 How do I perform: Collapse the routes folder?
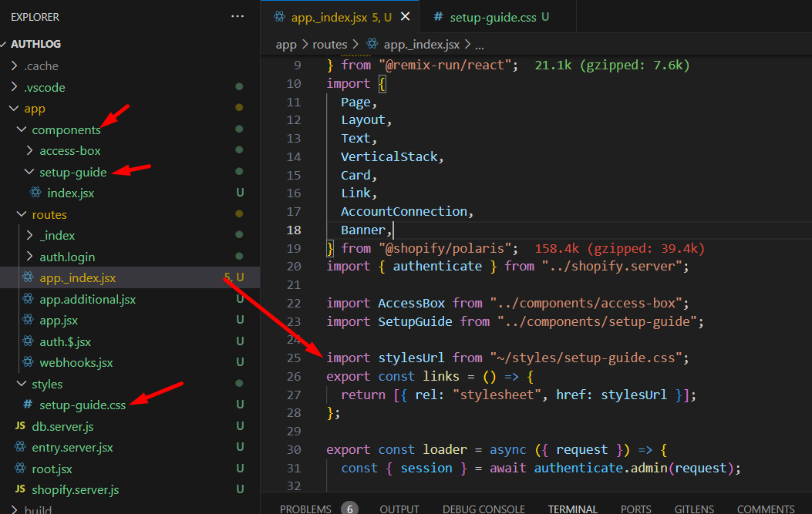coord(22,214)
